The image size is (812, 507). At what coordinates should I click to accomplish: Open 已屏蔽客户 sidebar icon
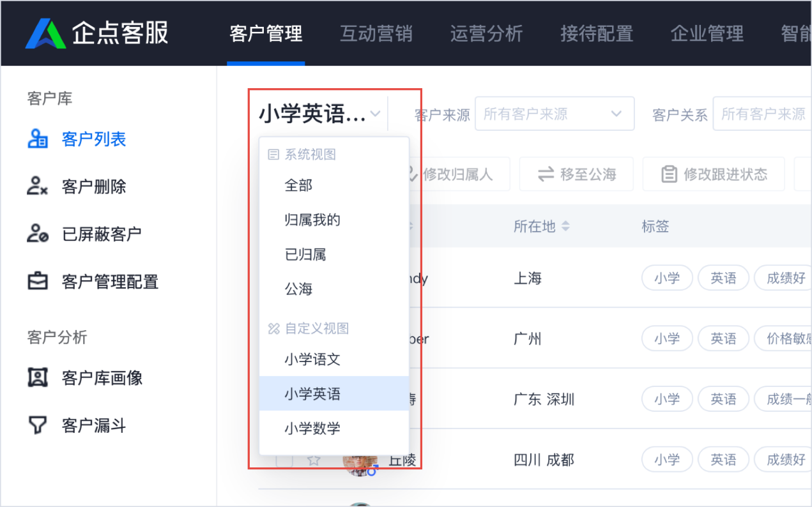click(x=38, y=234)
